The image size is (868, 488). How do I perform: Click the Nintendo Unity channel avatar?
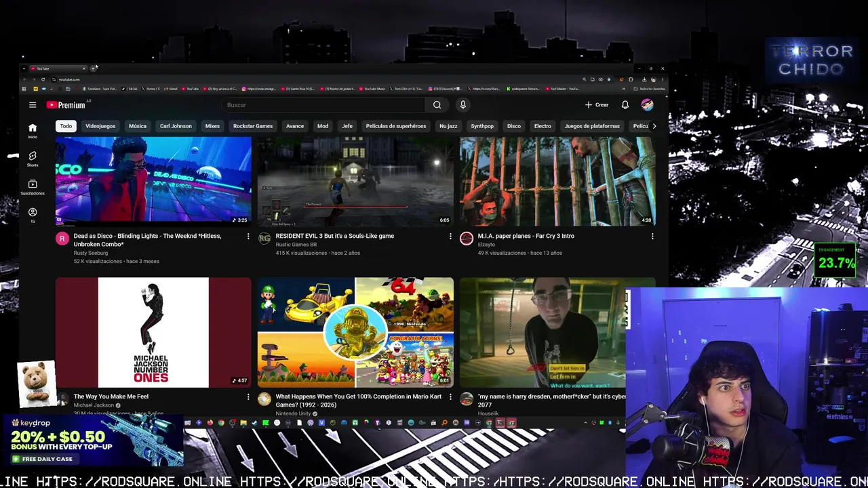(x=264, y=399)
